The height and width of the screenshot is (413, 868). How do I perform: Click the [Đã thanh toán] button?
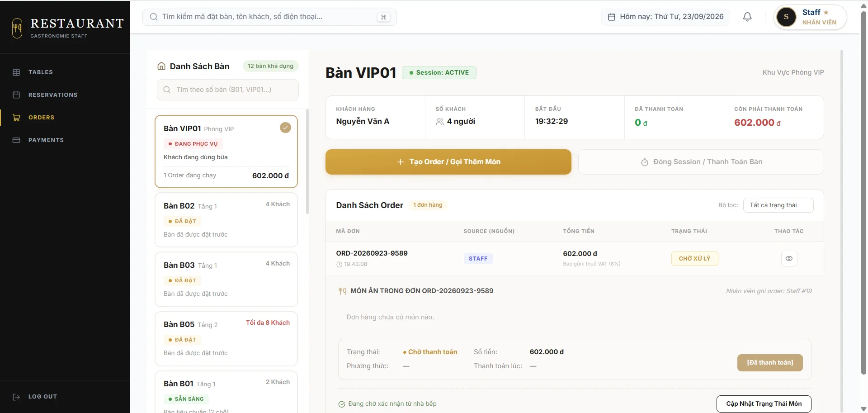(770, 363)
